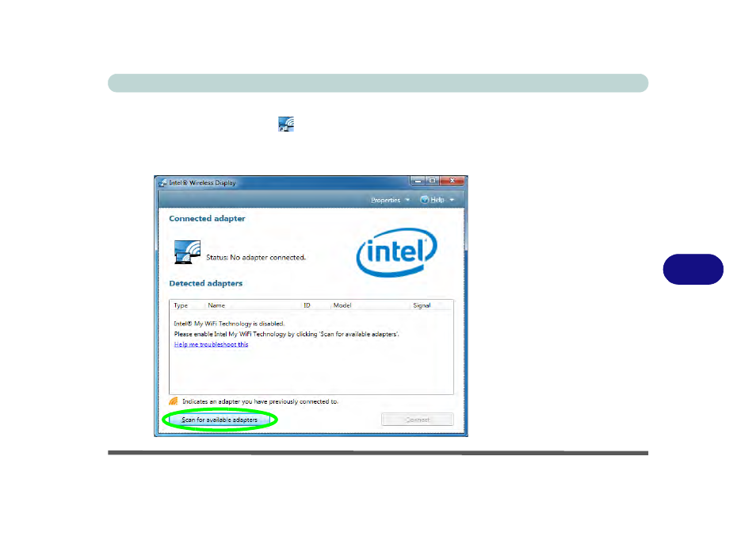Viewport: 756px width, 533px height.
Task: Close the Intel Wireless Display window
Action: (x=452, y=181)
